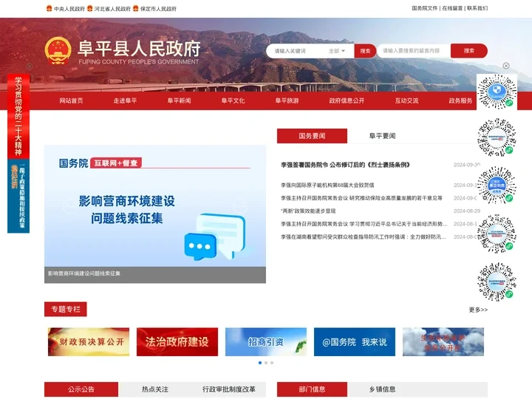Expand the 全部 search scope dropdown
The height and width of the screenshot is (399, 532).
point(337,51)
